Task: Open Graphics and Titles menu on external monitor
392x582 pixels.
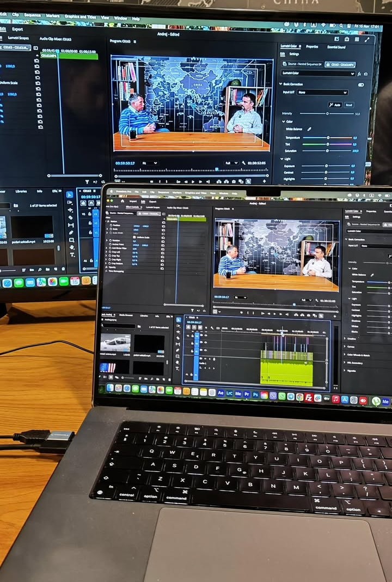Action: click(80, 16)
